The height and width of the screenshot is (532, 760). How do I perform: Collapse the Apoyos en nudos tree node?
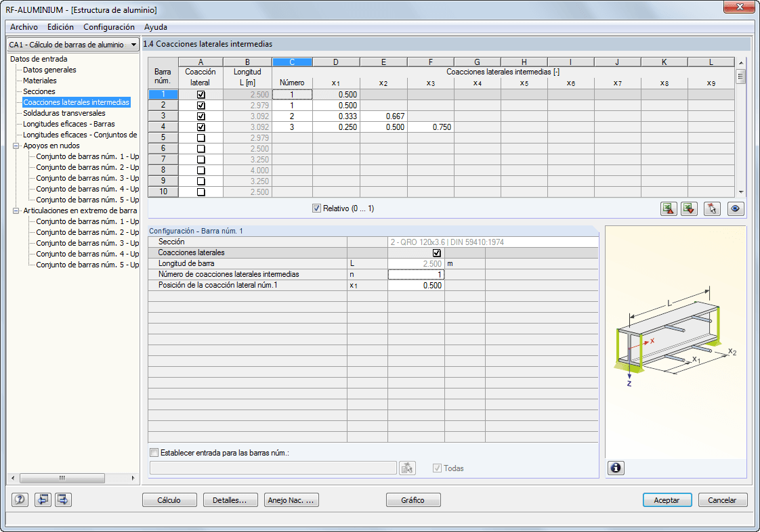[x=16, y=146]
